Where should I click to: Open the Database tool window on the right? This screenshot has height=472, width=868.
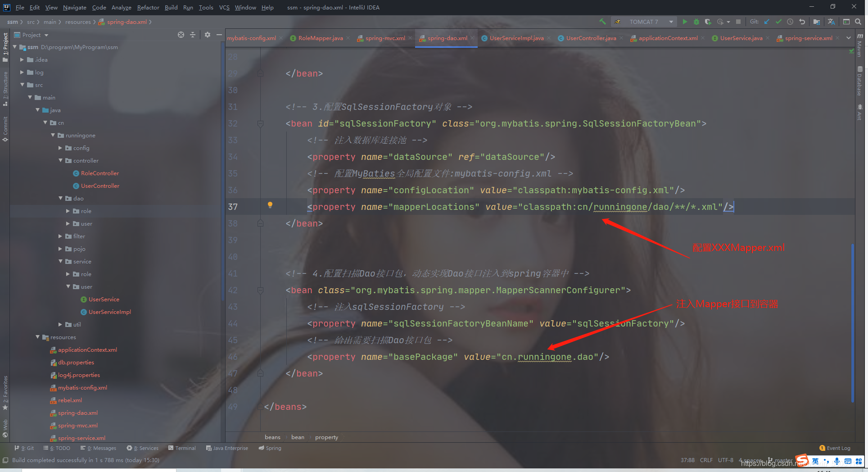[860, 81]
